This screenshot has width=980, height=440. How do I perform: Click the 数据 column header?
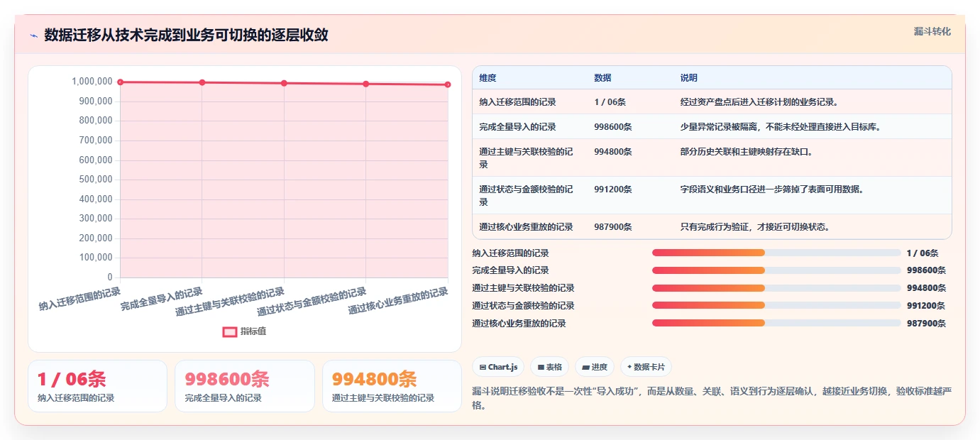pyautogui.click(x=602, y=78)
